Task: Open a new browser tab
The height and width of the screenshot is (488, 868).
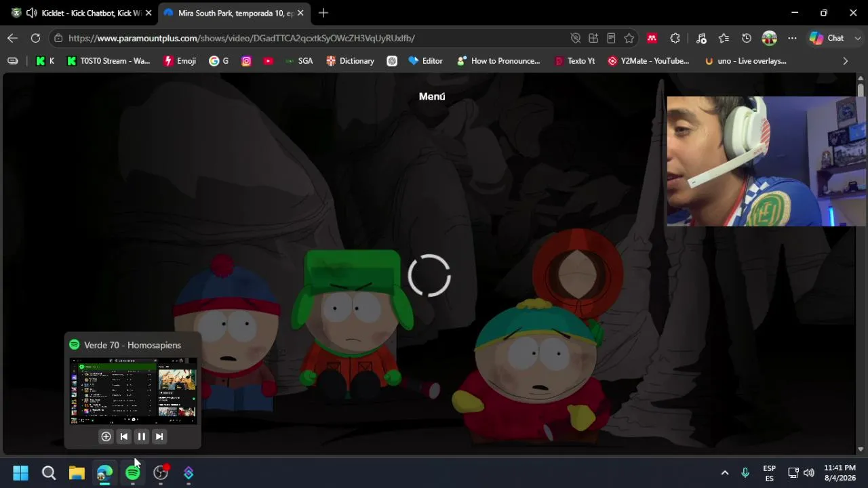Action: coord(323,13)
